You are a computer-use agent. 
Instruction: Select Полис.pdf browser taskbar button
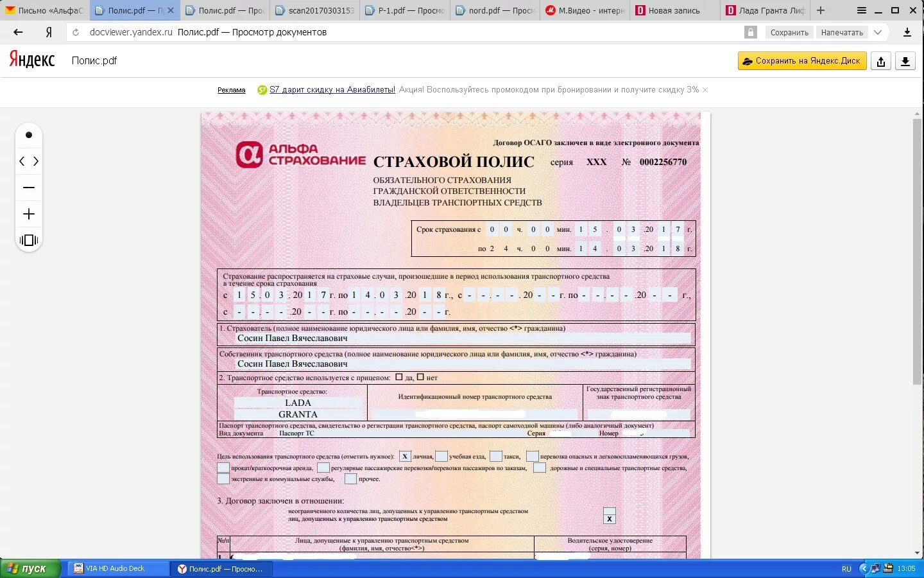tap(221, 568)
